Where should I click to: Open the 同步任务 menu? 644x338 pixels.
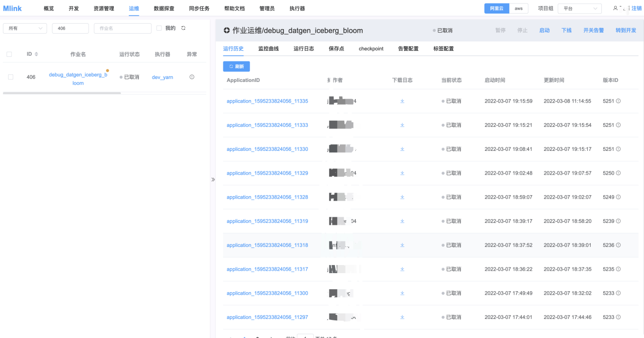199,9
